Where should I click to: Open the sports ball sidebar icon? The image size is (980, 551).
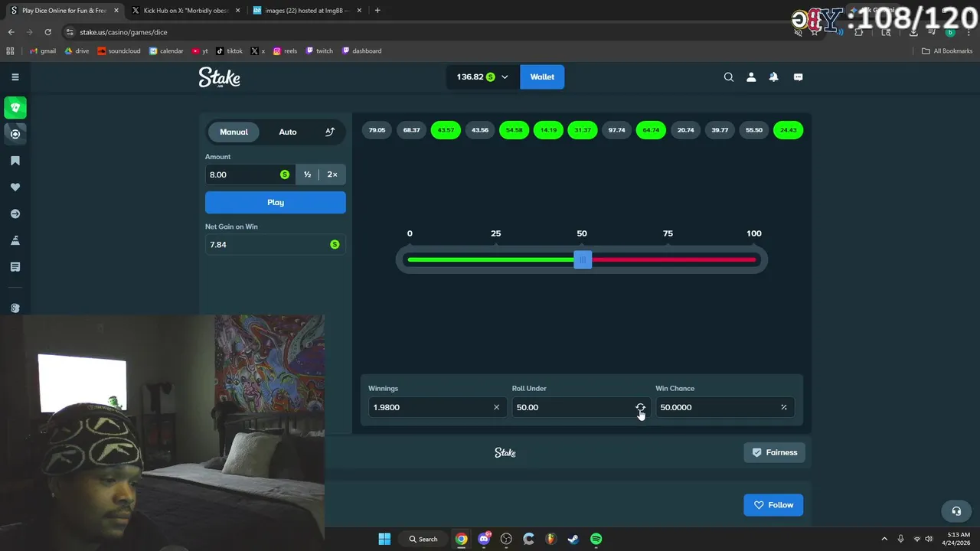(x=15, y=134)
